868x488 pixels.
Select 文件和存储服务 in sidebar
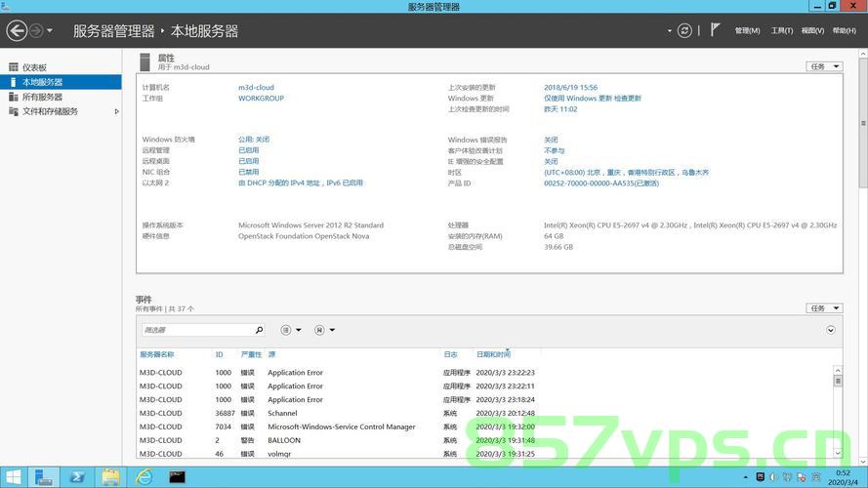pyautogui.click(x=61, y=111)
